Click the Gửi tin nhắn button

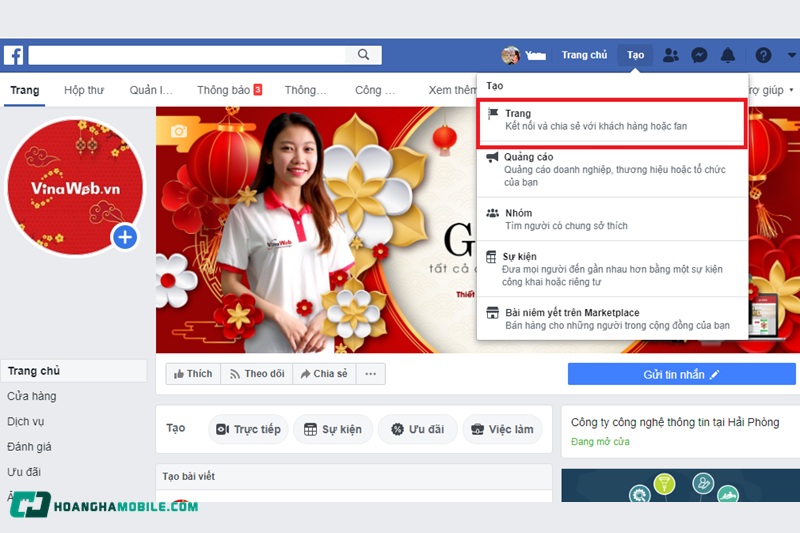click(681, 374)
